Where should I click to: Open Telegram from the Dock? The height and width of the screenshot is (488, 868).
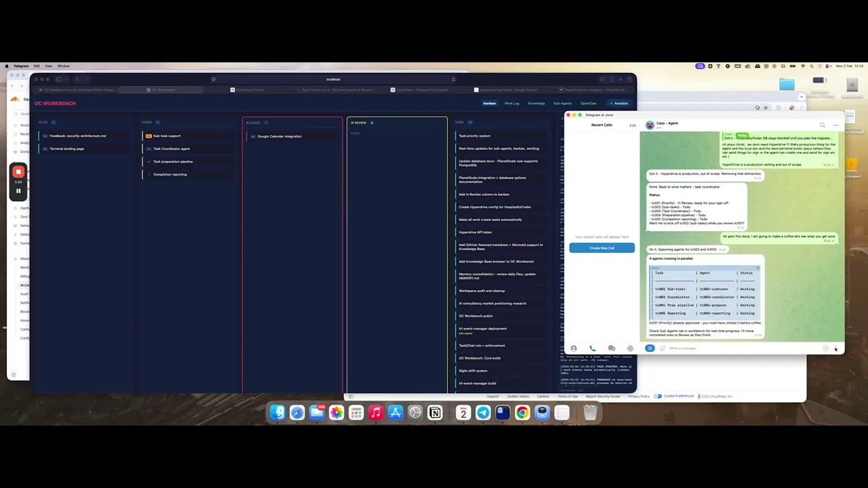pyautogui.click(x=483, y=413)
